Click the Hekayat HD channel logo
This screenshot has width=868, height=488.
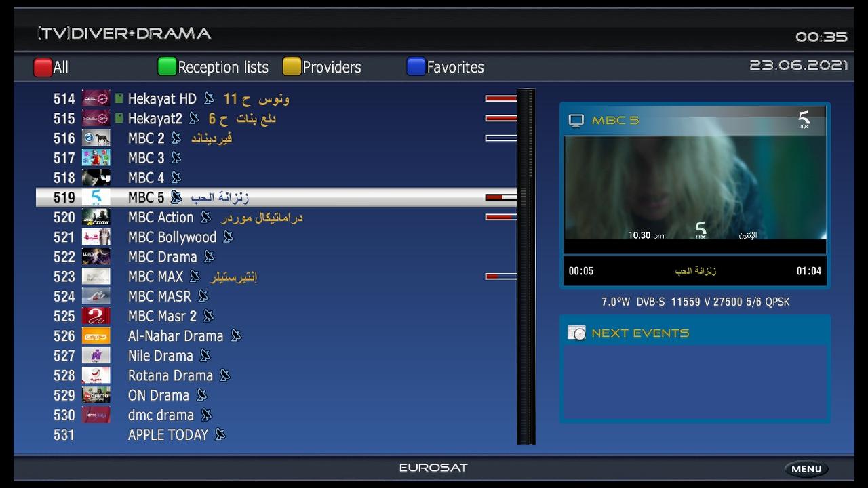point(96,99)
